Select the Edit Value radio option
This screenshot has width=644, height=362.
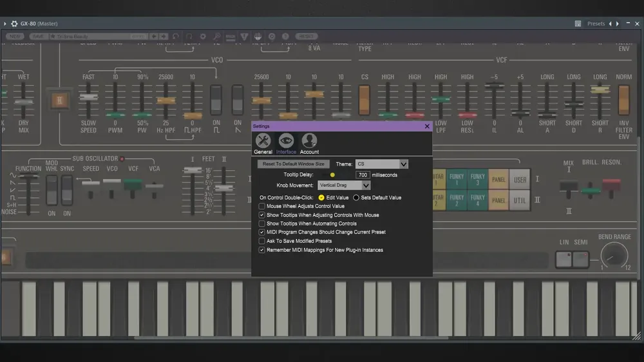321,198
